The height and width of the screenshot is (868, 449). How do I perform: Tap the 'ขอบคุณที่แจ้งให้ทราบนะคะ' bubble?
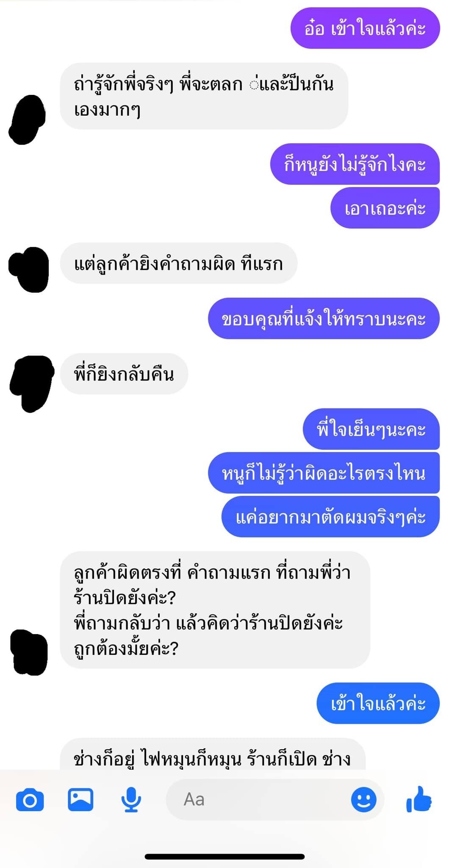pos(324,319)
